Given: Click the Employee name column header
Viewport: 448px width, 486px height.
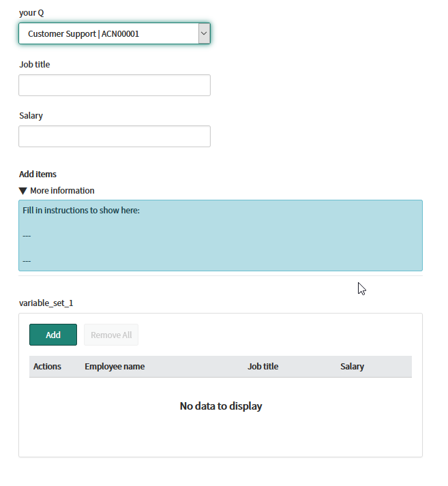Looking at the screenshot, I should click(115, 366).
